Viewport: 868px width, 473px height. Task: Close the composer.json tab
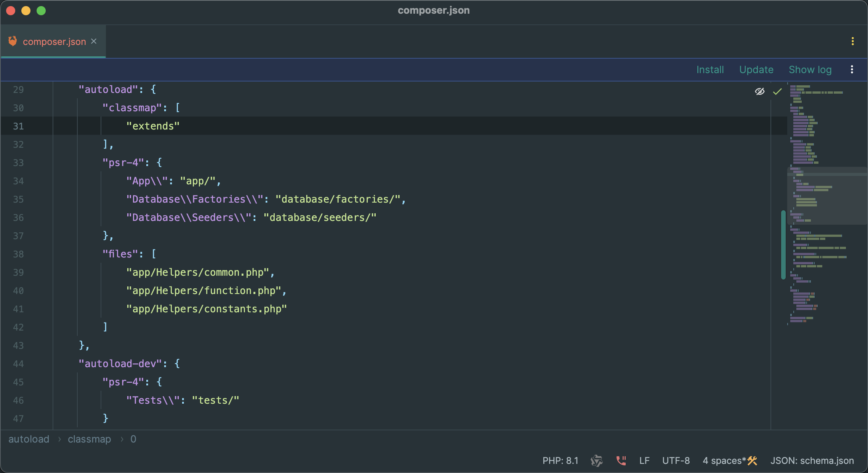coord(94,41)
